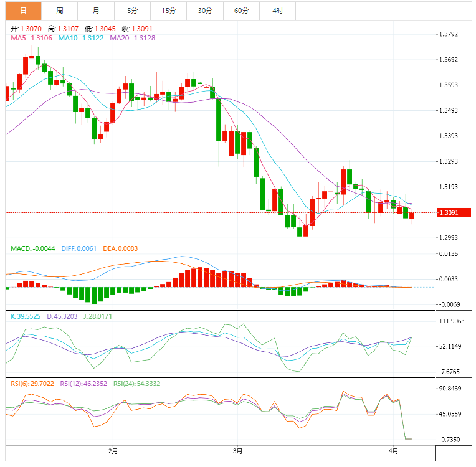This screenshot has height=467, width=476.
Task: Choose the 30分 timeframe tab
Action: click(204, 11)
